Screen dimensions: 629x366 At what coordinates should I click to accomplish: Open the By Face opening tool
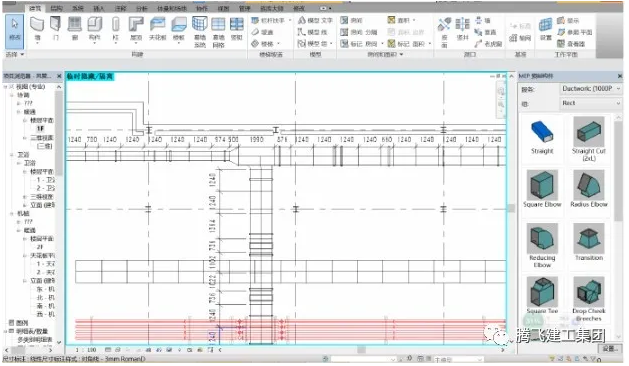[444, 32]
